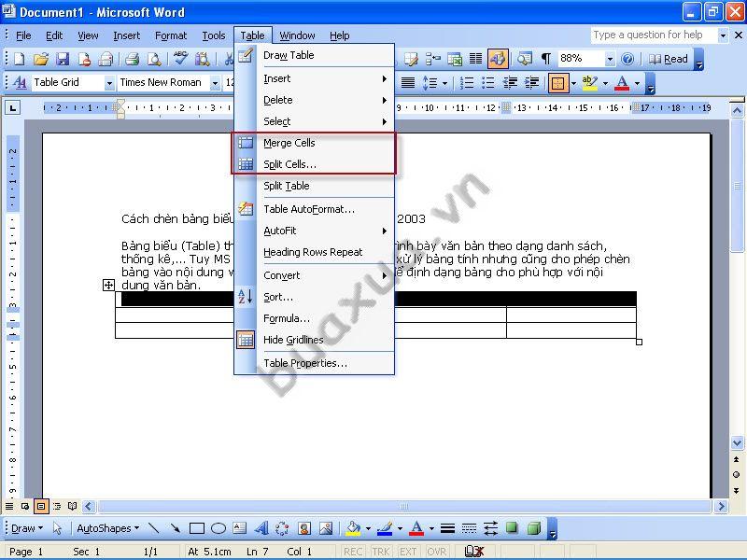Run the ABC Spelling and Grammar check
747x560 pixels.
(x=180, y=58)
